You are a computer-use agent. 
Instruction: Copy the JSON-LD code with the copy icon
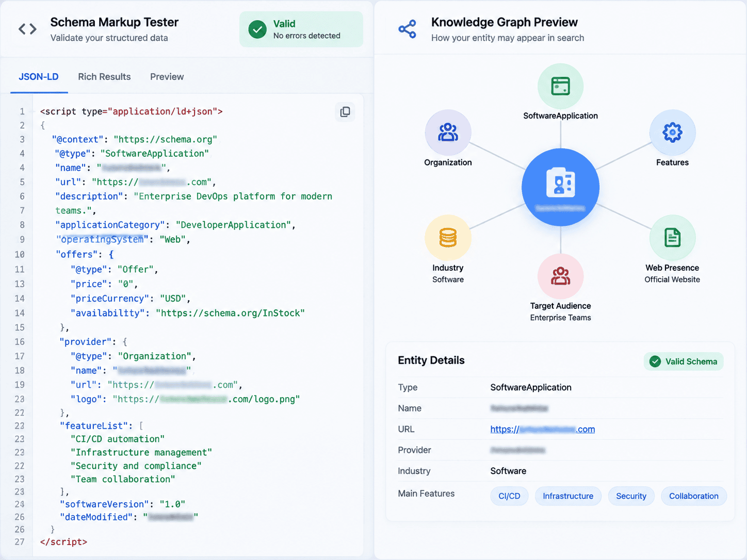[x=345, y=112]
